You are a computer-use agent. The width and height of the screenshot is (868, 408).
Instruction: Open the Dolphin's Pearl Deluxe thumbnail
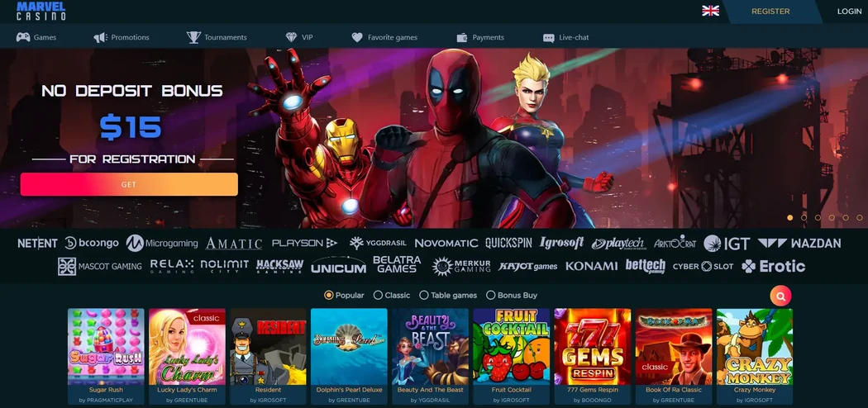tap(350, 347)
